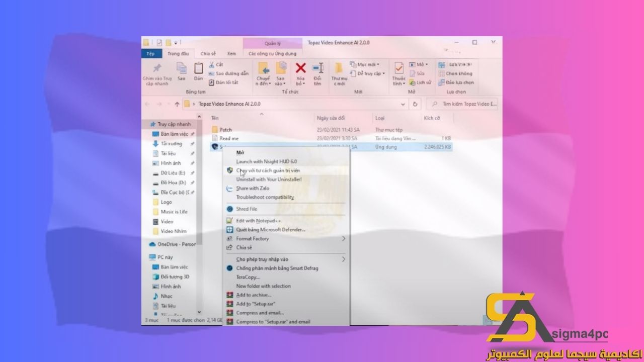Click Lịch sử in the ribbon
This screenshot has height=362, width=644.
[x=420, y=82]
